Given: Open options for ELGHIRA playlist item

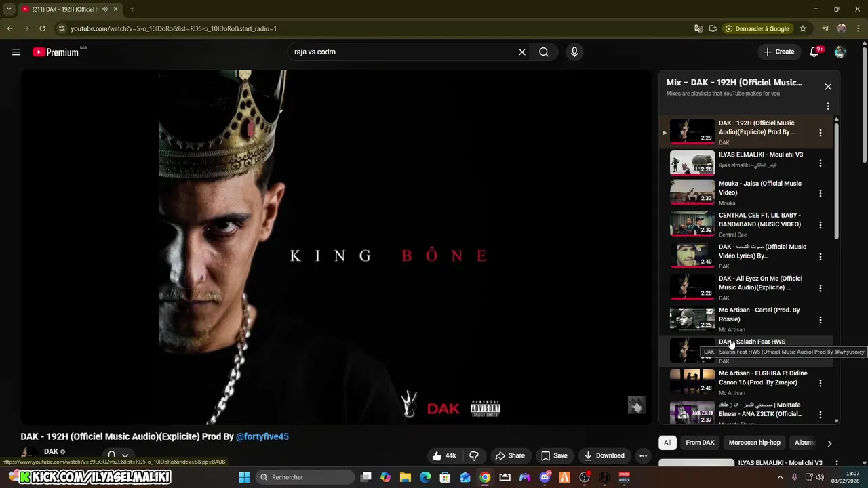Looking at the screenshot, I should point(821,383).
